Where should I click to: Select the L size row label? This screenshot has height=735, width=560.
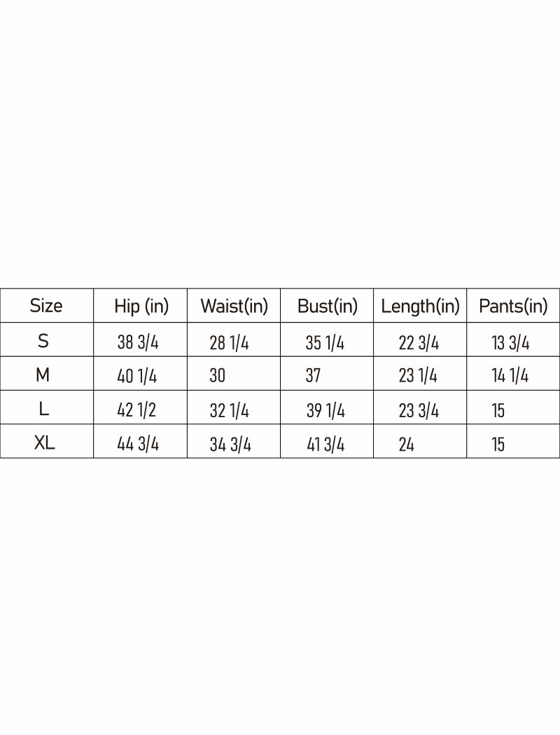point(43,409)
